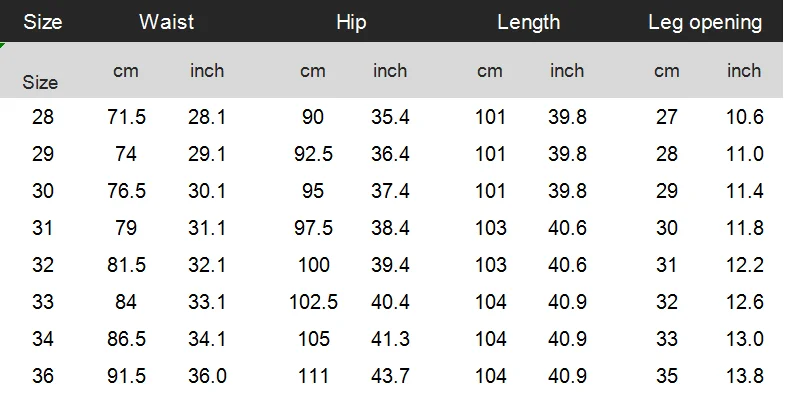
Task: Click the cm subheader under Length
Action: click(x=490, y=71)
